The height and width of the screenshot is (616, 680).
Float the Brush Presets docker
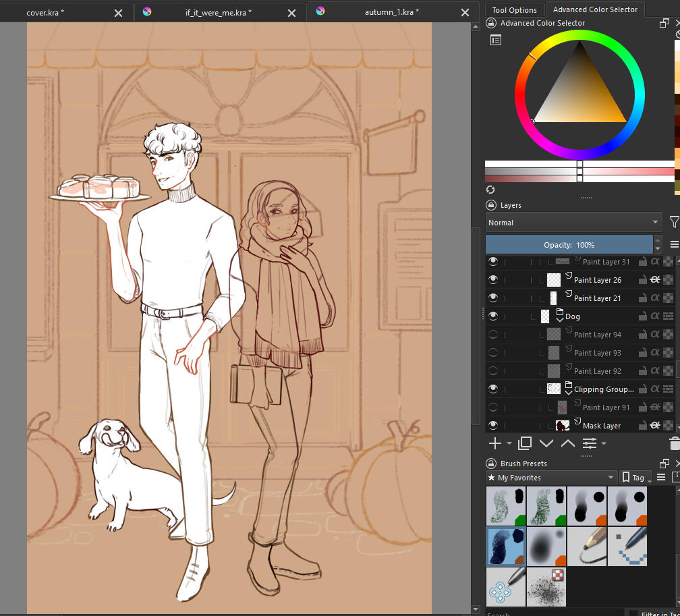click(x=664, y=464)
